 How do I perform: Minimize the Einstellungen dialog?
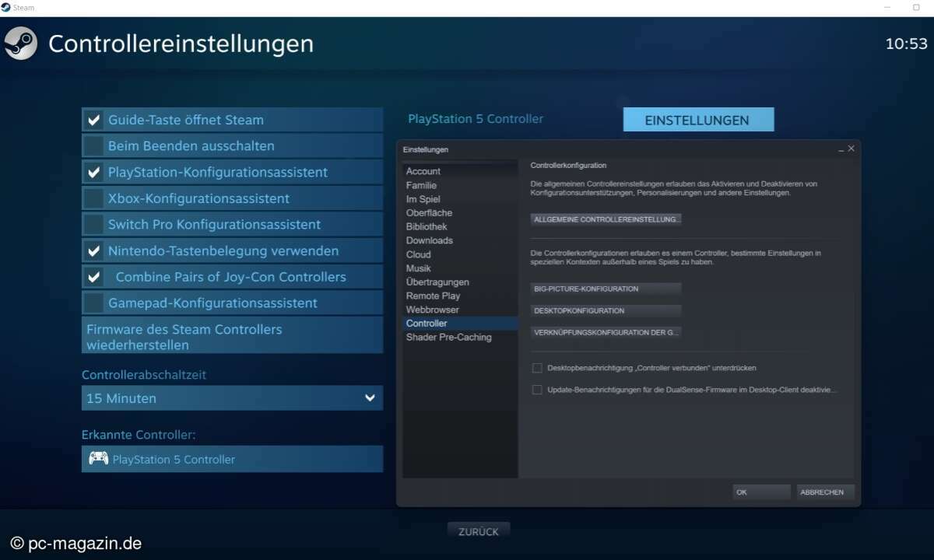(841, 149)
